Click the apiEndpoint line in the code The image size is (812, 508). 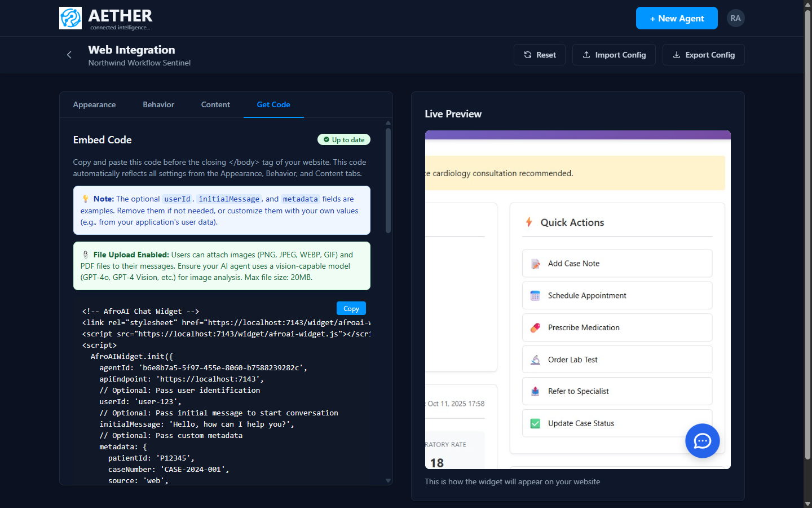pos(182,379)
